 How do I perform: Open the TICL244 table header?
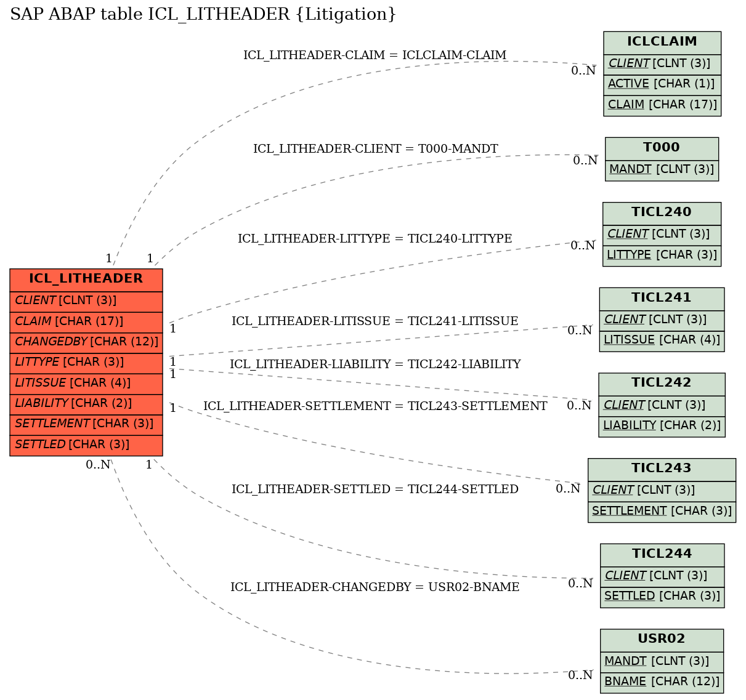(662, 555)
